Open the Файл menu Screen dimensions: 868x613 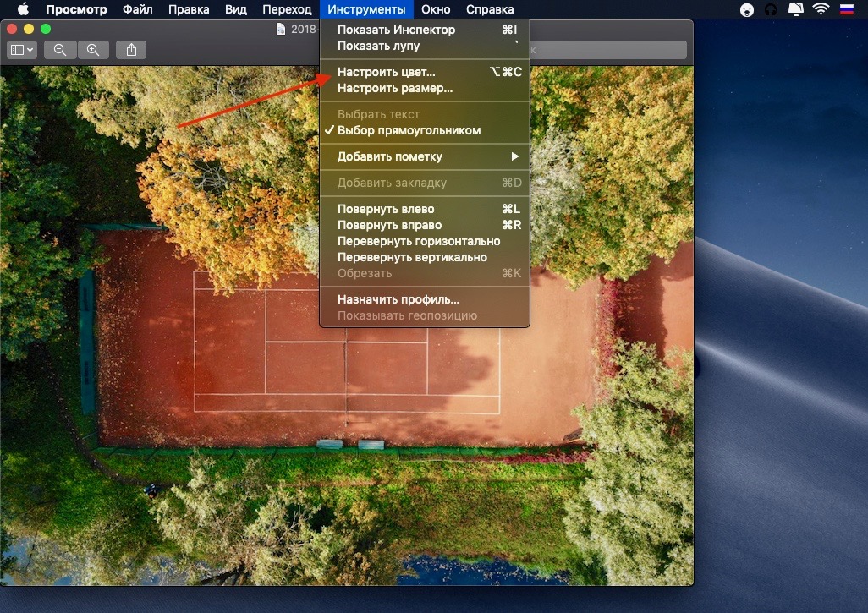[137, 9]
